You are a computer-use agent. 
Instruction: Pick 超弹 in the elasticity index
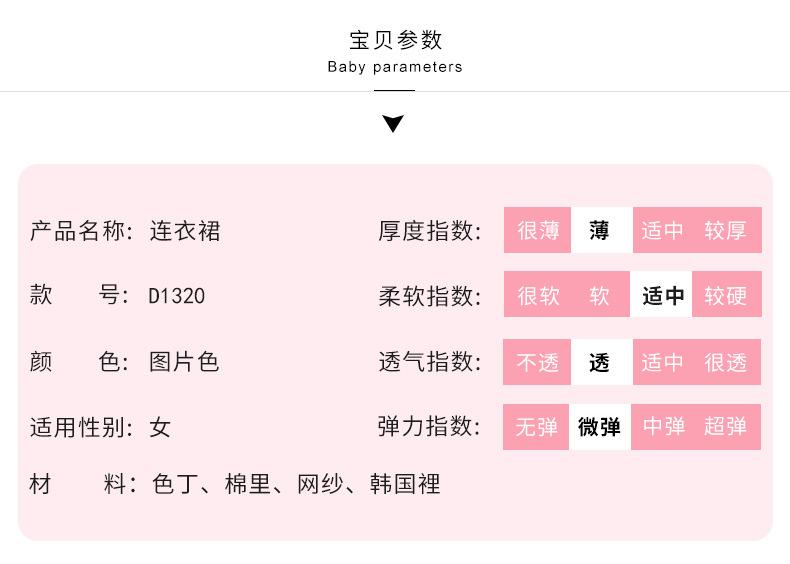coord(726,427)
